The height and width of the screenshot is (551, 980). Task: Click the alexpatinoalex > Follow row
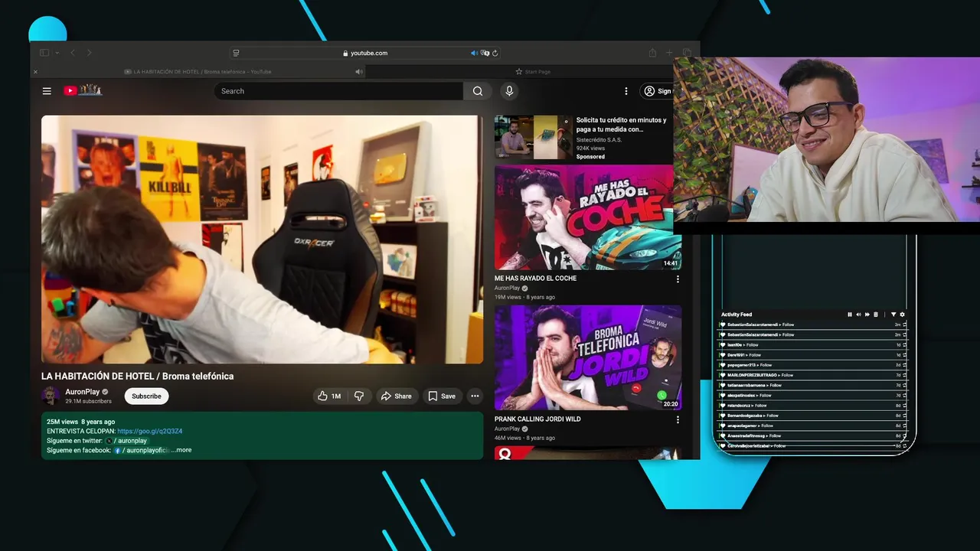pyautogui.click(x=813, y=396)
